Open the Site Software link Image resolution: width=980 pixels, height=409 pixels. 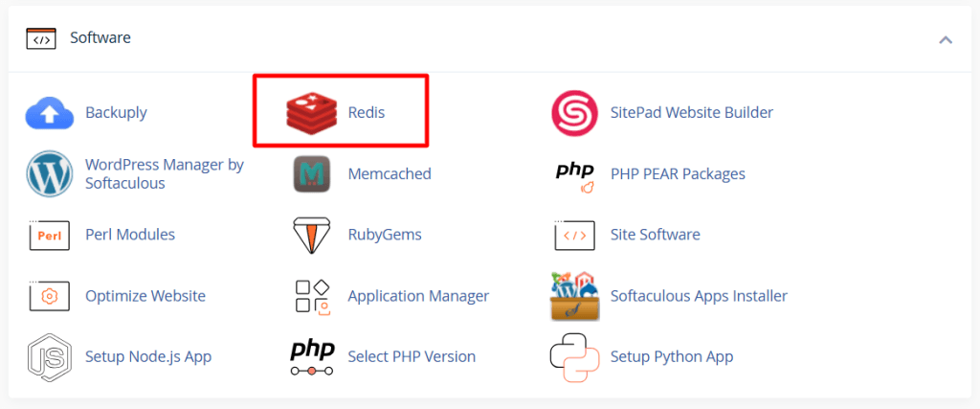click(x=655, y=235)
